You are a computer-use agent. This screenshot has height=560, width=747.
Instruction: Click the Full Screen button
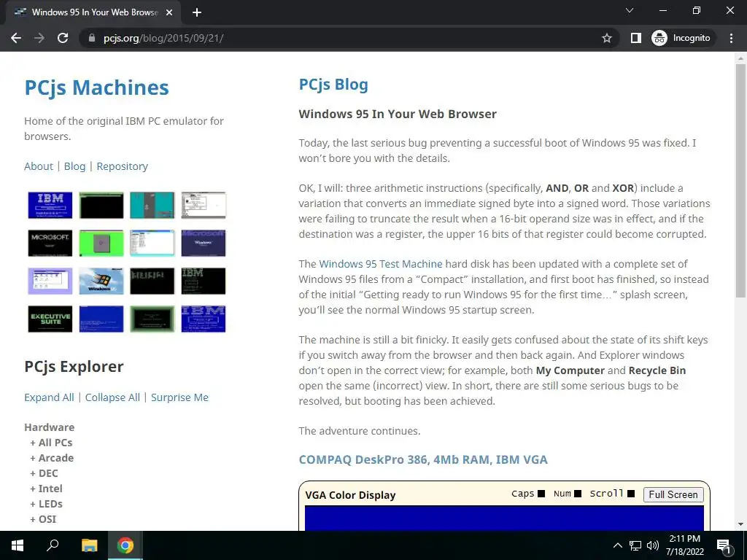tap(673, 495)
